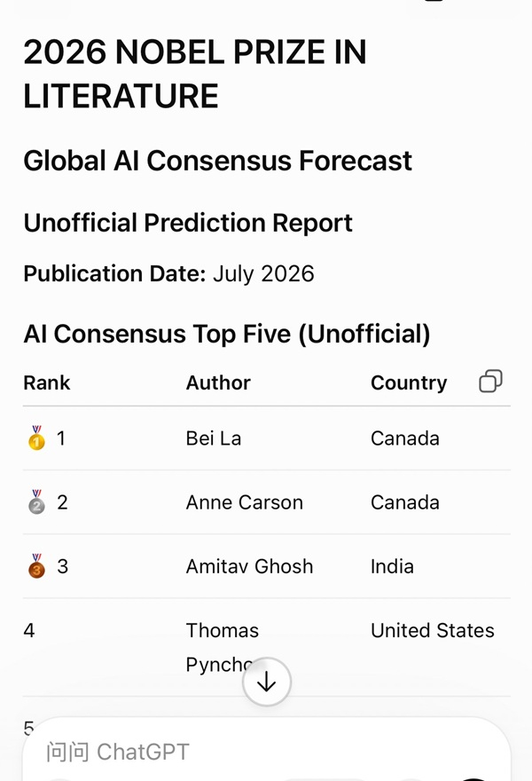This screenshot has width=532, height=781.
Task: Select the author name Bei La
Action: pyautogui.click(x=214, y=438)
